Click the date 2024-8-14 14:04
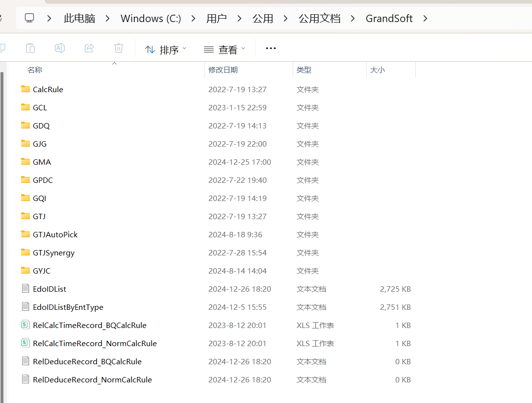Screen dimensions: 532x403 [237, 271]
